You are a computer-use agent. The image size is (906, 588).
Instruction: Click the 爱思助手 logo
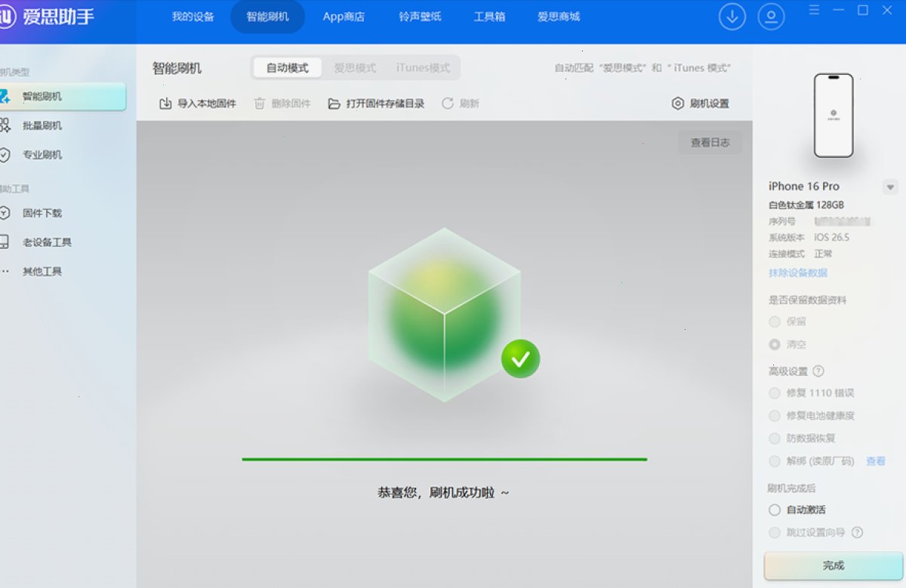(47, 17)
